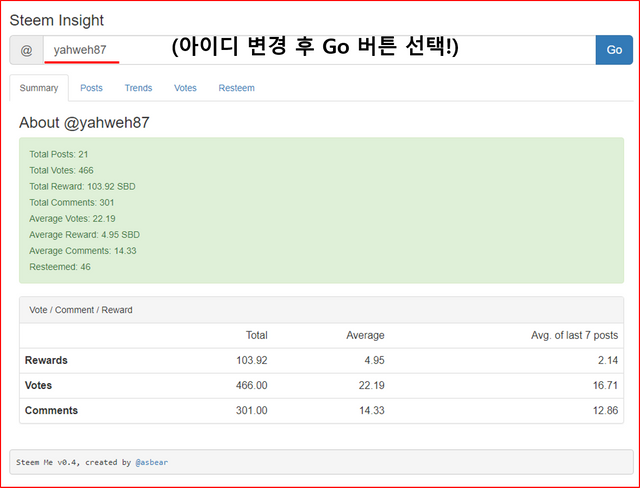Click Average Comments: 14.33 line

point(82,251)
